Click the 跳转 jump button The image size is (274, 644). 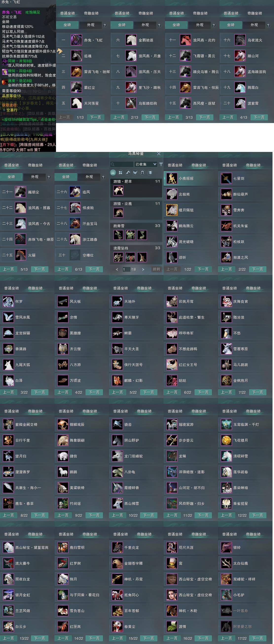pyautogui.click(x=156, y=269)
